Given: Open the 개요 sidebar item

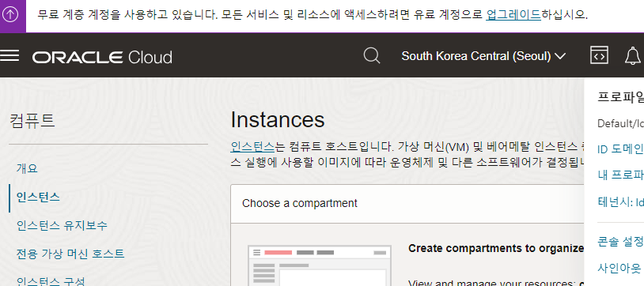Looking at the screenshot, I should point(27,168).
